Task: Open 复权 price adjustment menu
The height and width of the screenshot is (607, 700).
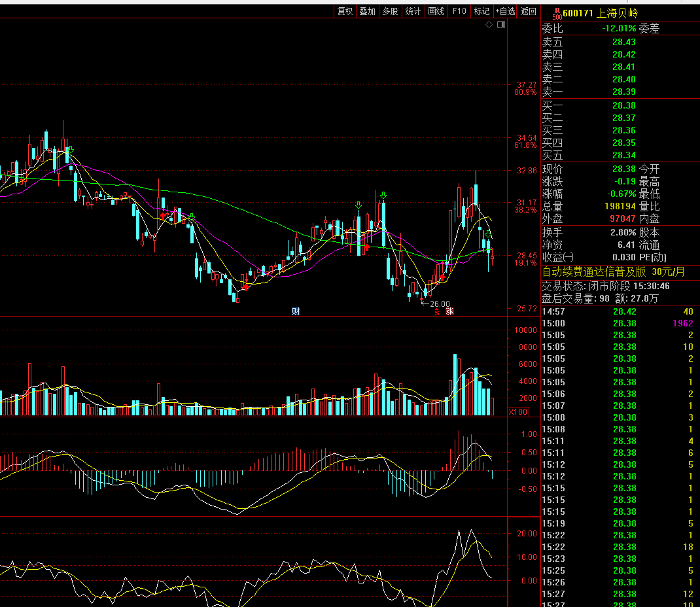Action: click(345, 11)
